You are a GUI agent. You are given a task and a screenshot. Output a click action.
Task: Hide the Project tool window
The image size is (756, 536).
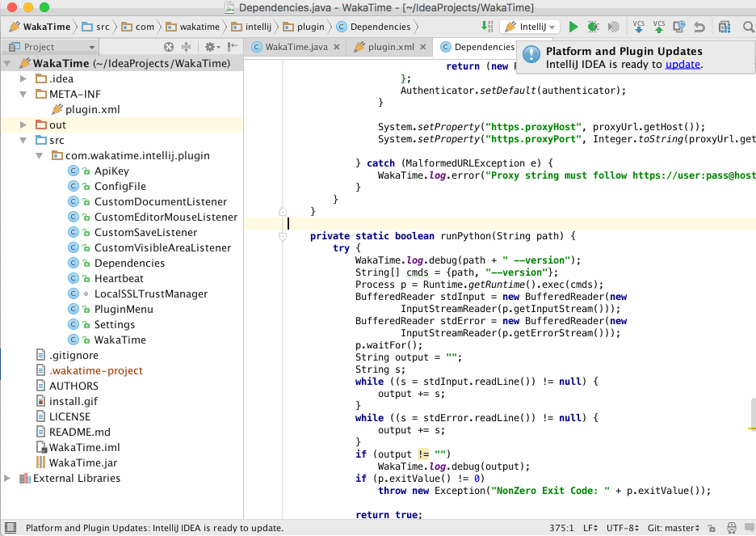[233, 46]
